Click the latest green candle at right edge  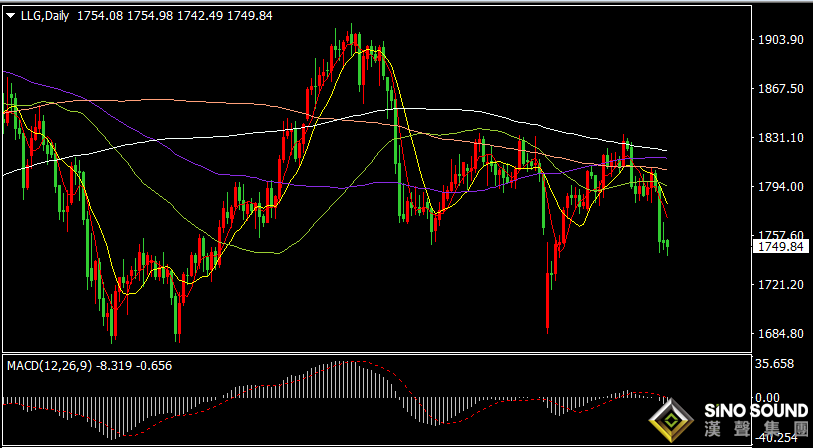pyautogui.click(x=667, y=247)
